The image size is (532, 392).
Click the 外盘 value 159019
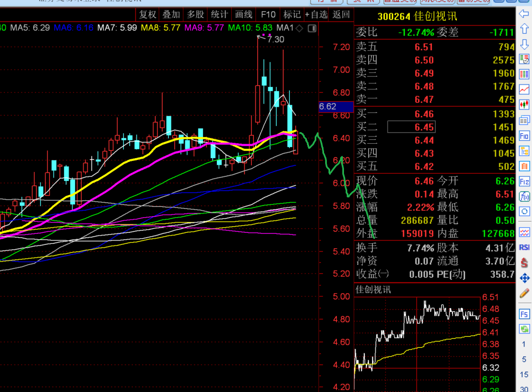[418, 234]
